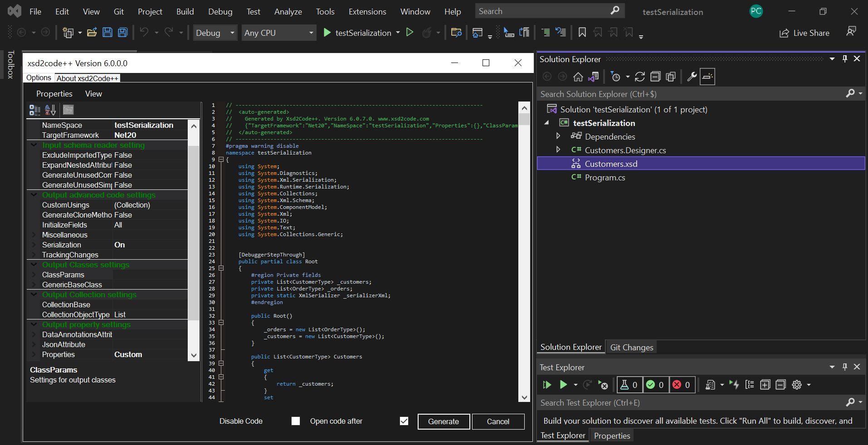Click the Find in Files folder icon
Screen dimensions: 868x445
[x=456, y=33]
